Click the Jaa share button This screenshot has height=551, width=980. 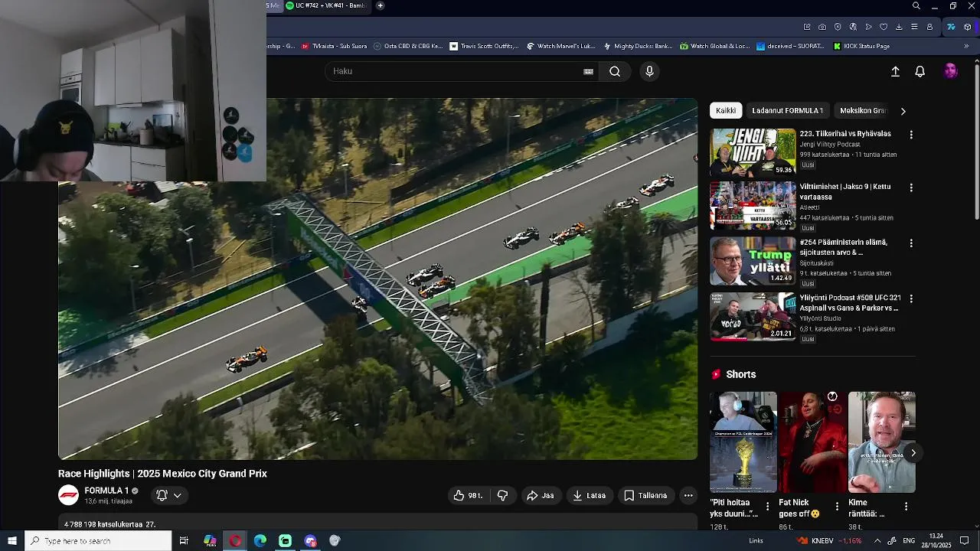(540, 496)
